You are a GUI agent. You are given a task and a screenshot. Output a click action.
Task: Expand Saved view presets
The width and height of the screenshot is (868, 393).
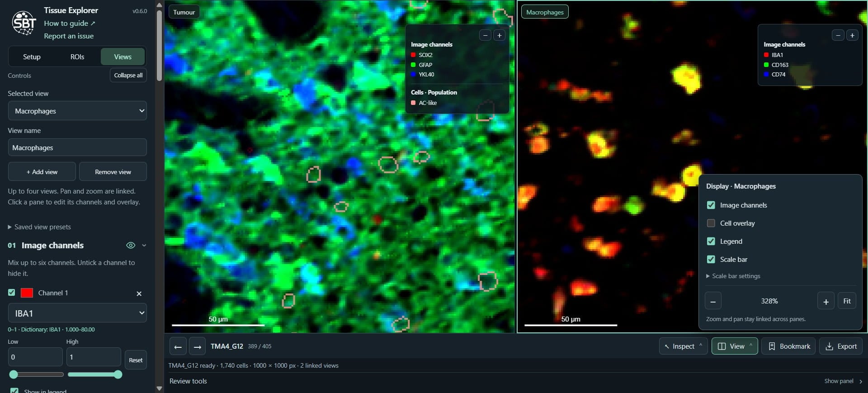pyautogui.click(x=39, y=227)
